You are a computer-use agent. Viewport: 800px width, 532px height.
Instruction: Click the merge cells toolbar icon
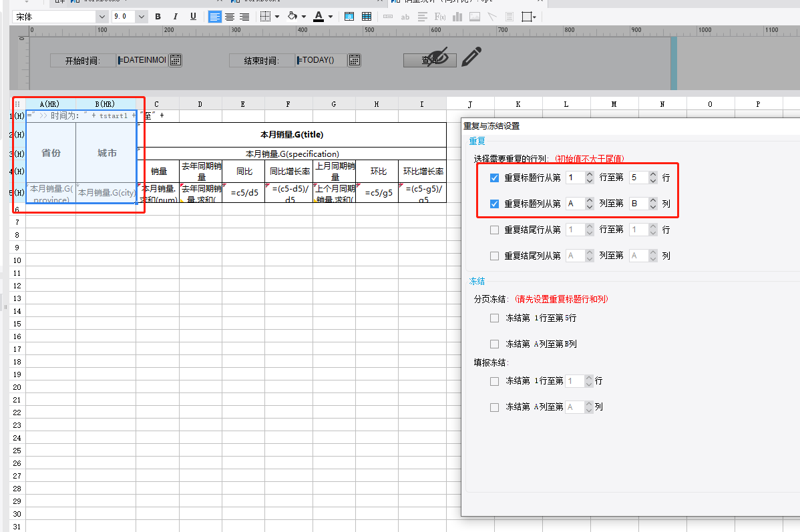[349, 17]
